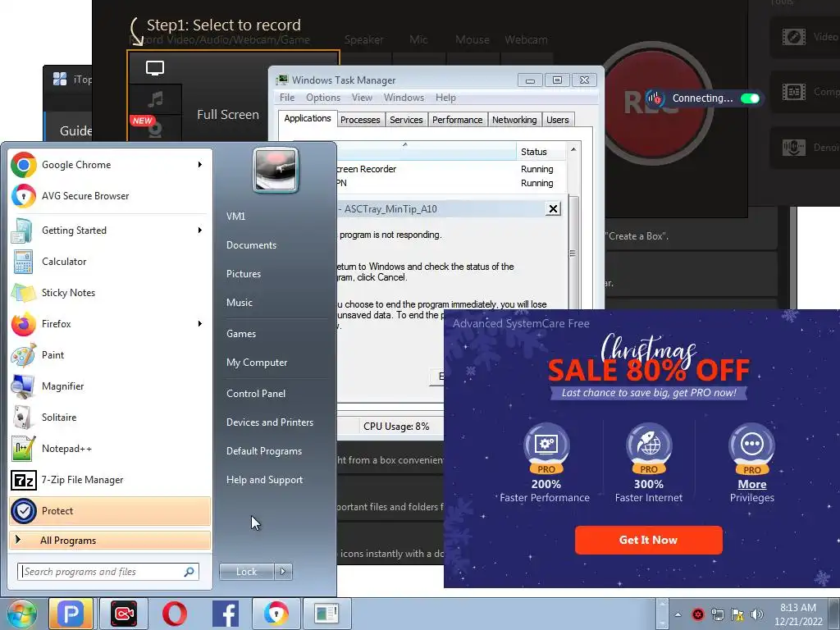The image size is (840, 630).
Task: Open screen recorder taskbar icon
Action: coord(124,614)
